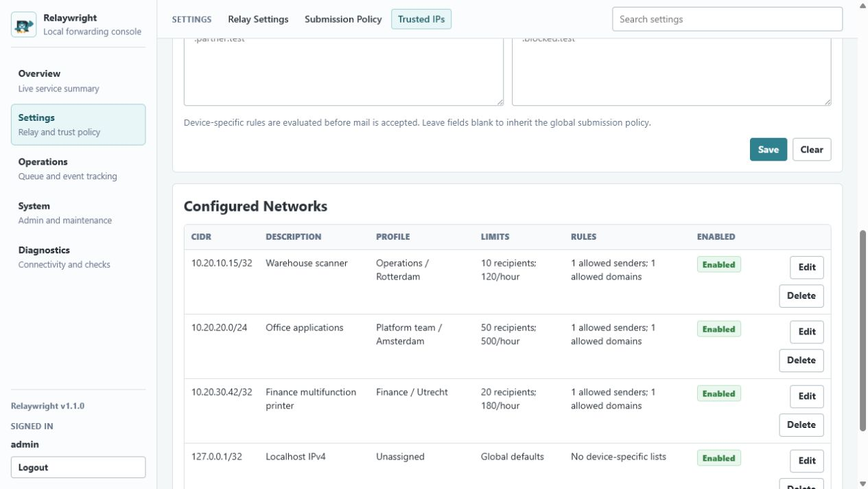Image resolution: width=868 pixels, height=489 pixels.
Task: Open the Overview page
Action: [78, 80]
